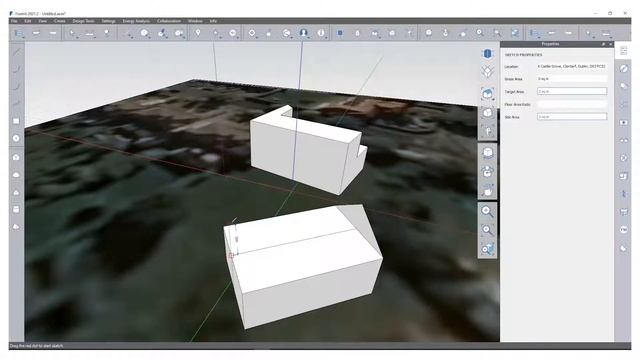This screenshot has width=640, height=360.
Task: Click the user profile icon in top toolbar
Action: click(x=303, y=33)
